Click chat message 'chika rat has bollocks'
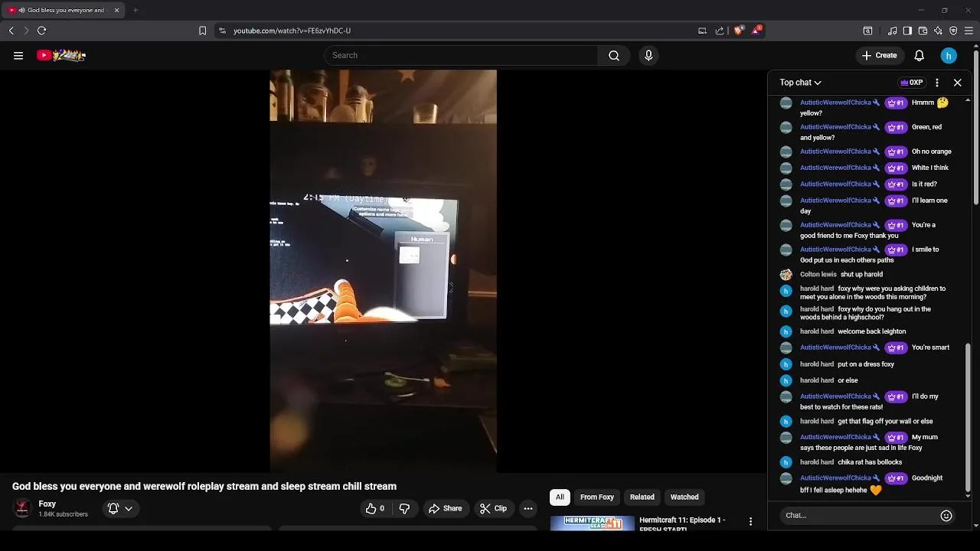This screenshot has width=980, height=551. pos(870,462)
